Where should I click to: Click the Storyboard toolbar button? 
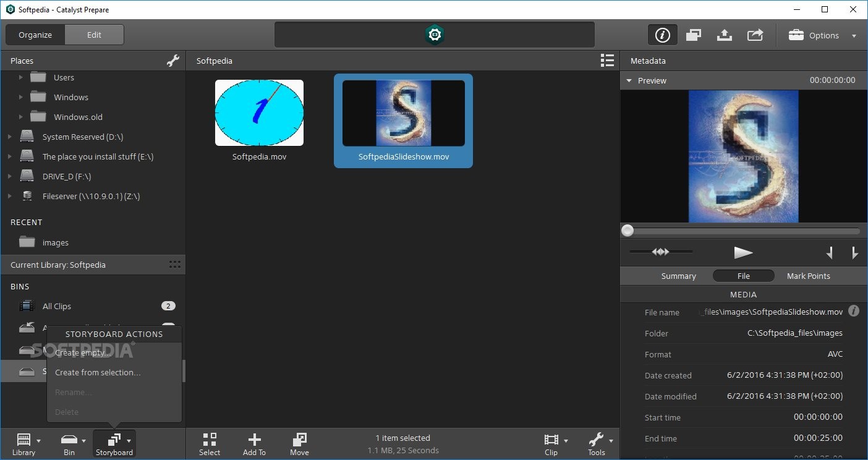coord(114,445)
